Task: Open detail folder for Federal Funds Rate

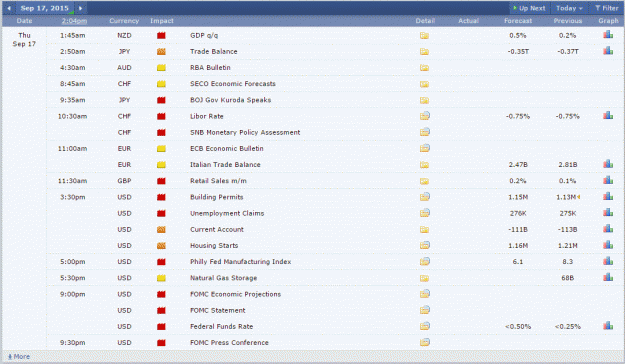Action: point(425,326)
